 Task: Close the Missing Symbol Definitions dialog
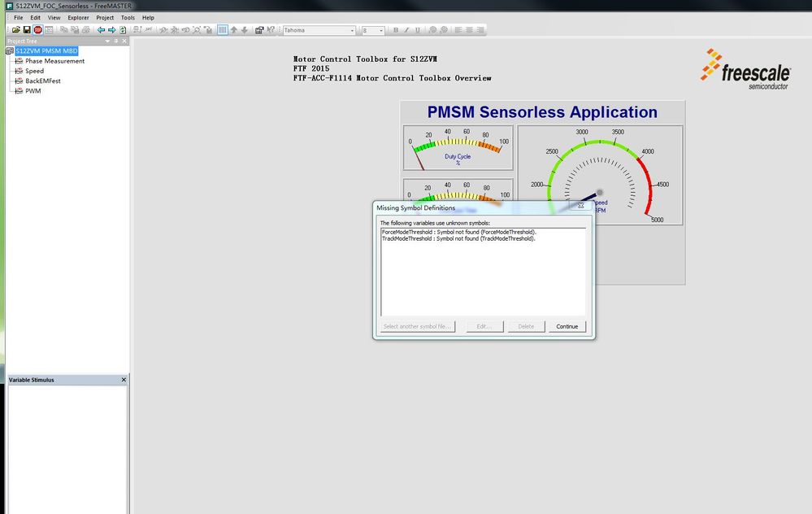pyautogui.click(x=580, y=206)
